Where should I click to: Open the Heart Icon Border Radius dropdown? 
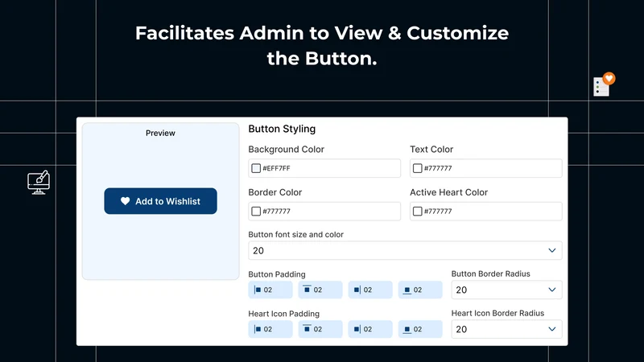coord(507,329)
